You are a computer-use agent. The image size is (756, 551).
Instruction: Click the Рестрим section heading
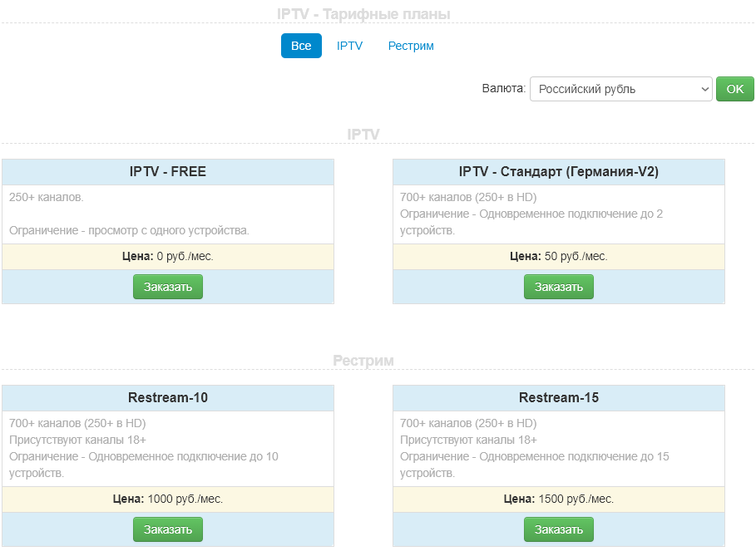(x=363, y=361)
